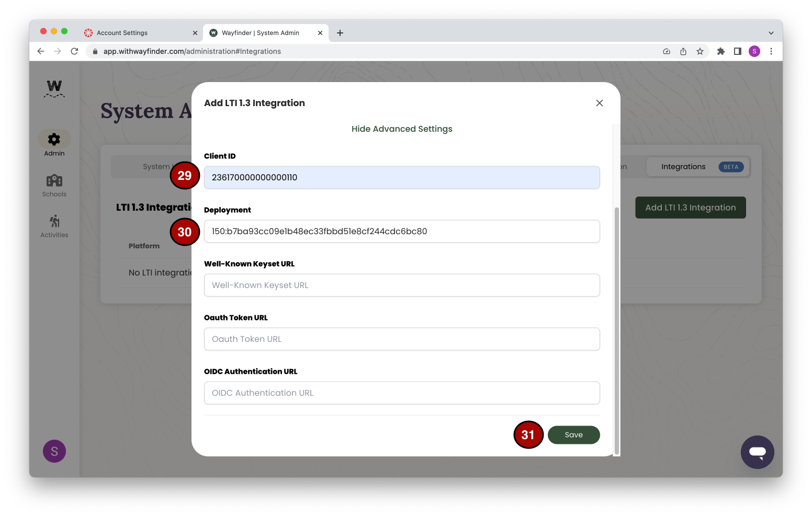812x516 pixels.
Task: Open the browser share icon
Action: (x=683, y=51)
